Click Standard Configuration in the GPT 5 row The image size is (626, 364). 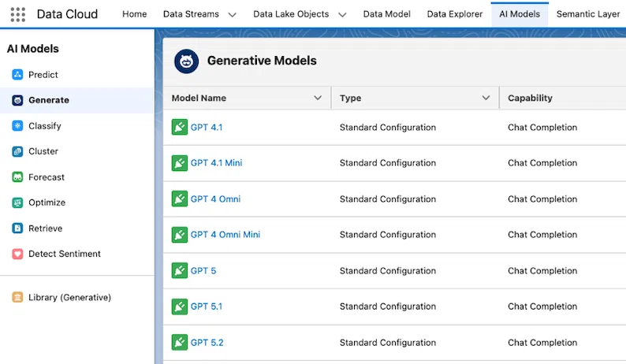(388, 270)
